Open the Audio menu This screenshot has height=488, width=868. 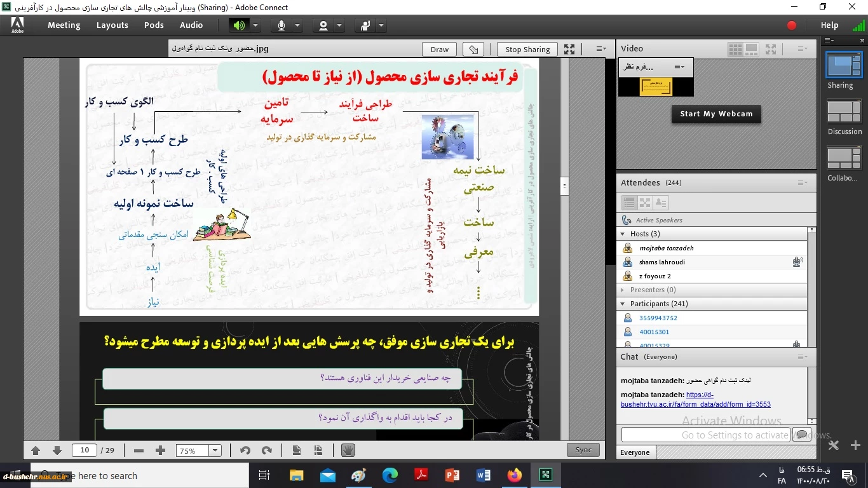[x=191, y=25]
